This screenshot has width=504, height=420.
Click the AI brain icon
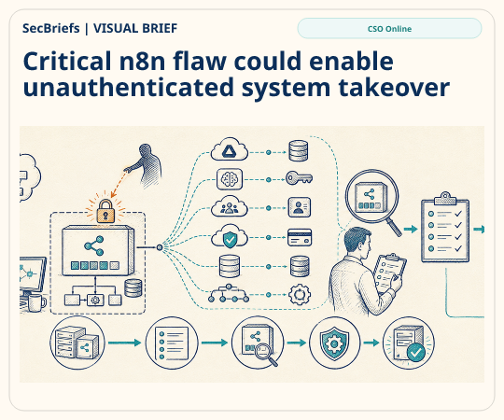coord(230,179)
